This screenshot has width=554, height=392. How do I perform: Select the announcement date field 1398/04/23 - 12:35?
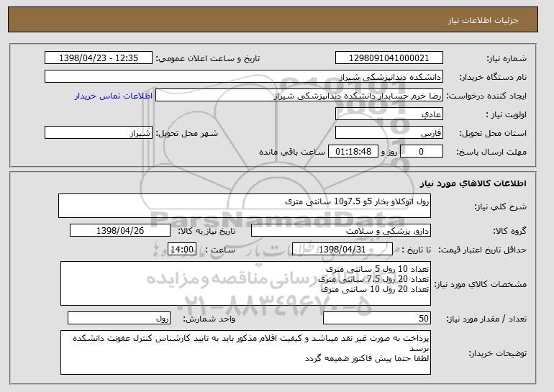tap(99, 58)
